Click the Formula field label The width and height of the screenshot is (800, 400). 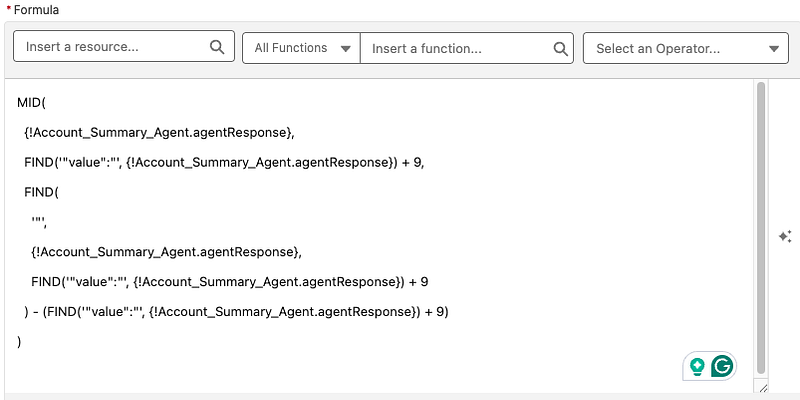[x=36, y=10]
